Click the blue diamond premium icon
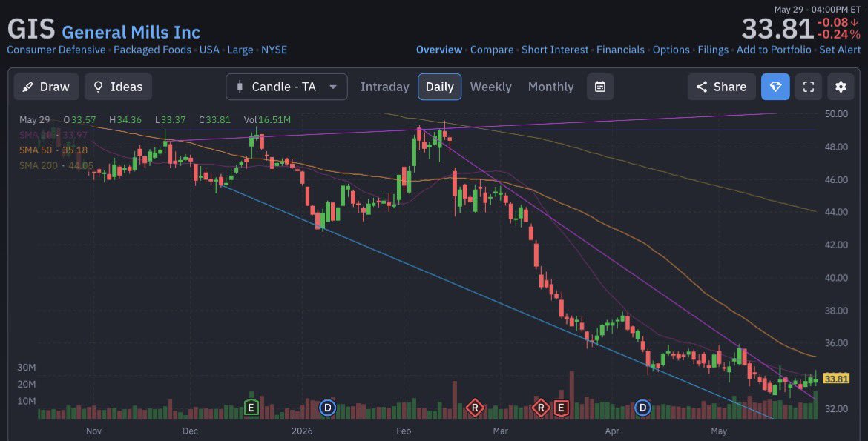 click(x=775, y=87)
